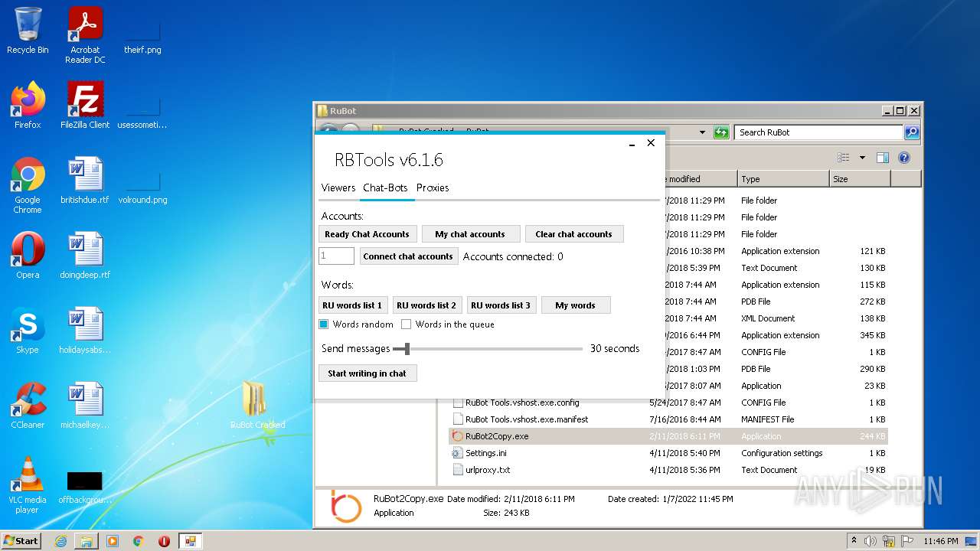Viewport: 980px width, 551px height.
Task: Click the change view icon in explorer
Action: (x=844, y=158)
